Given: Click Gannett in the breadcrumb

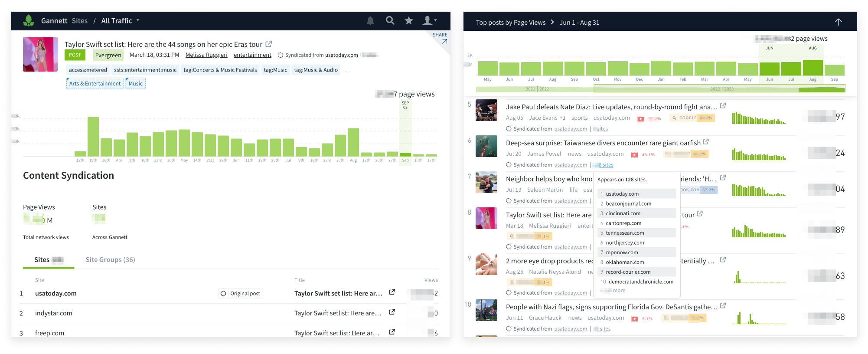Looking at the screenshot, I should click(54, 20).
